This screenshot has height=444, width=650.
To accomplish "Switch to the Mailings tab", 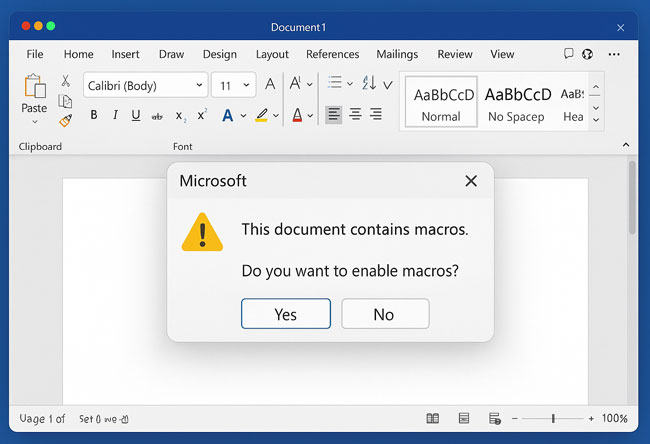I will tap(397, 54).
